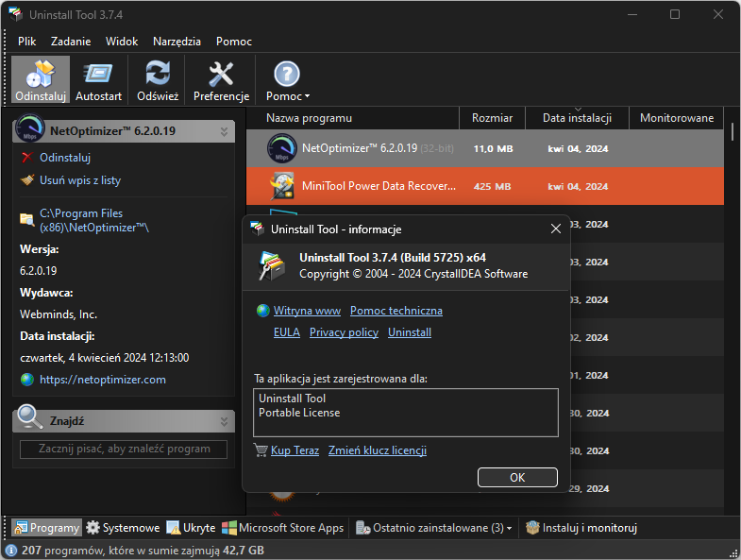Click OK in the information dialog
741x560 pixels.
click(517, 477)
